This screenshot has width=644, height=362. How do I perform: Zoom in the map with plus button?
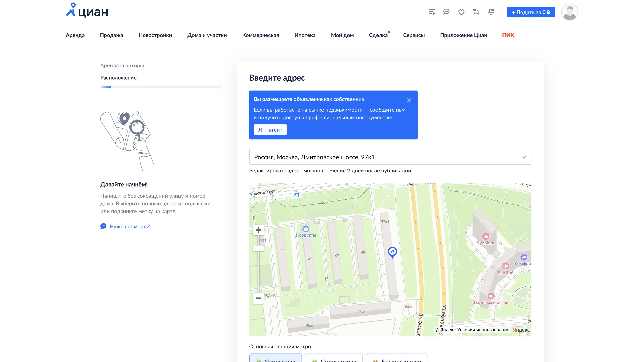point(258,230)
